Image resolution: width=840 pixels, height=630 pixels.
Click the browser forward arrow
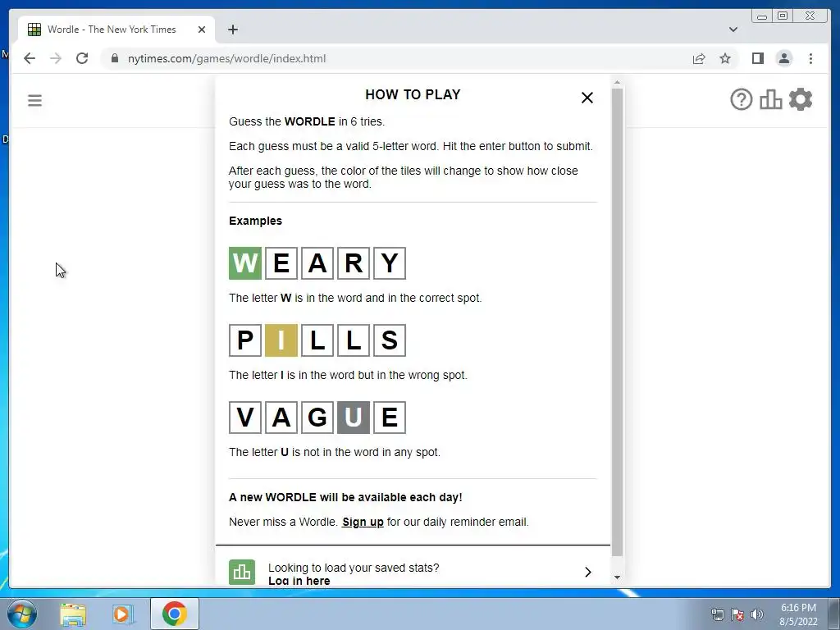pos(56,58)
